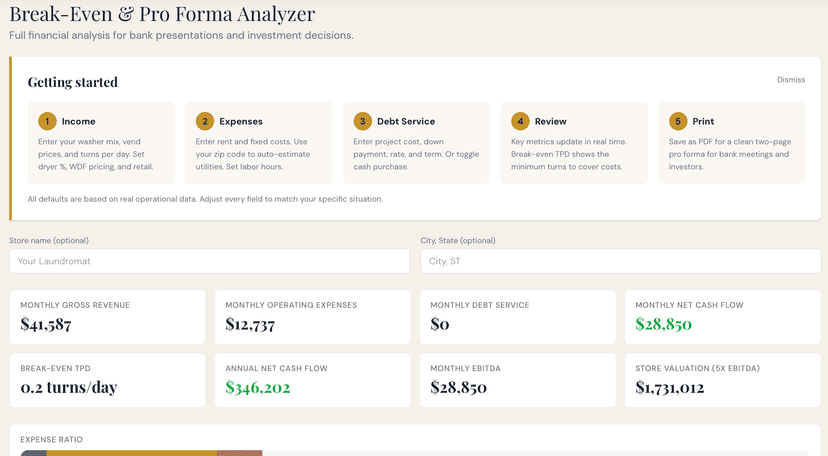Image resolution: width=828 pixels, height=456 pixels.
Task: Click the step 5 Print number badge
Action: pyautogui.click(x=677, y=121)
